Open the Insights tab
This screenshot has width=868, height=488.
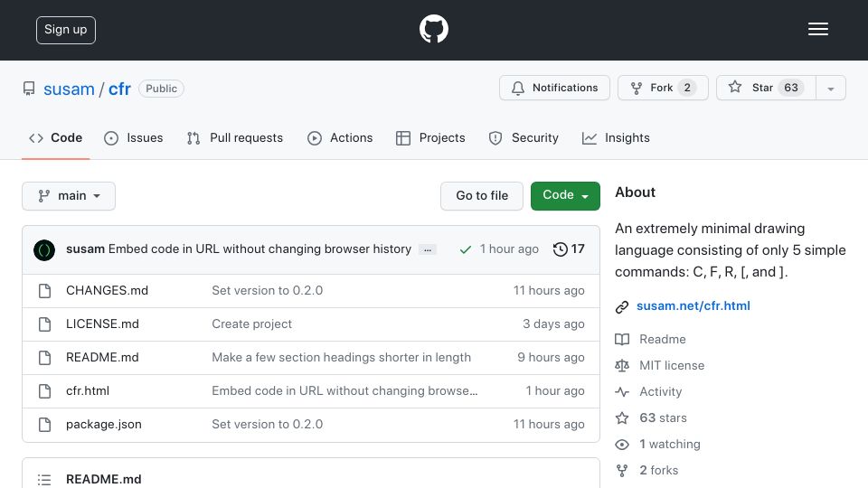tap(616, 137)
